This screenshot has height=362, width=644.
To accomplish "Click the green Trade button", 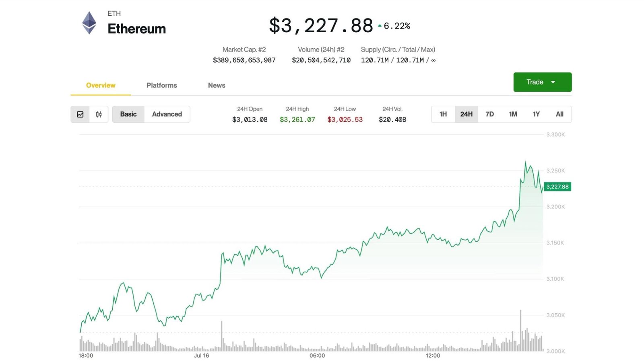I will click(x=535, y=82).
